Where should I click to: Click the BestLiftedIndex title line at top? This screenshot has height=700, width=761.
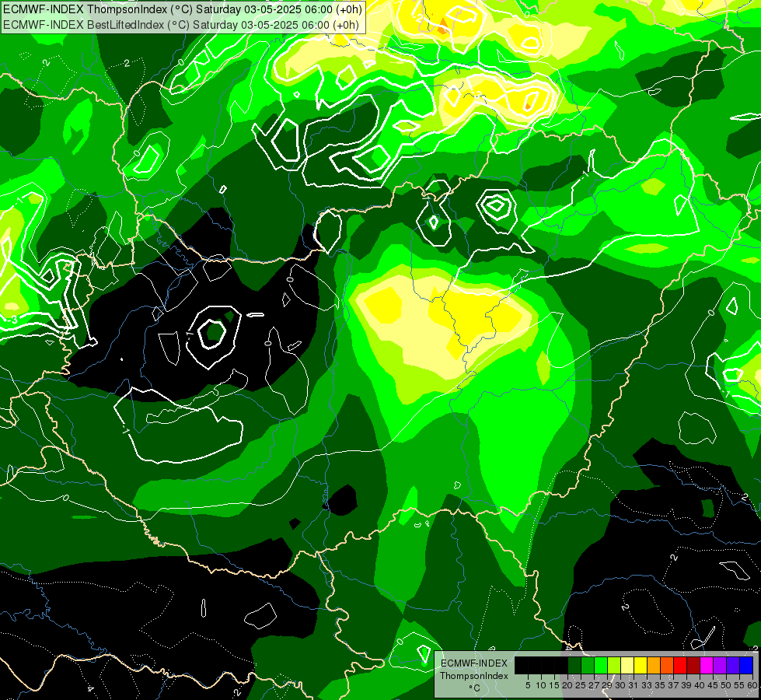[x=181, y=25]
